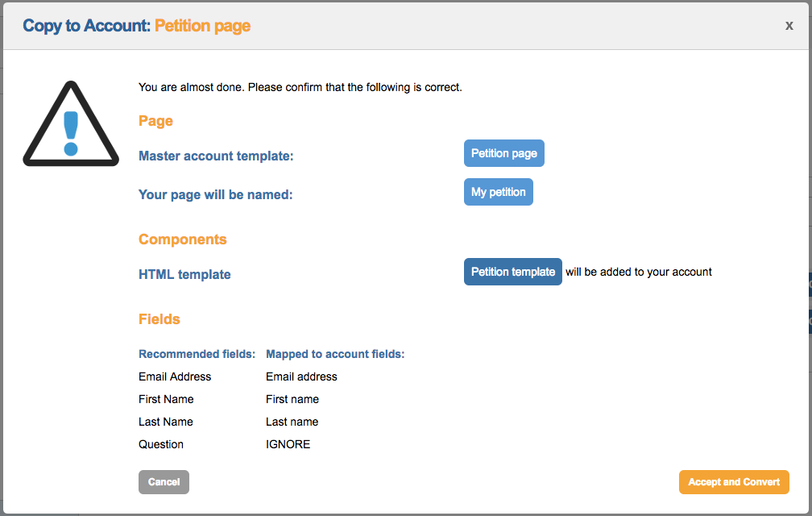
Task: Select the My petition name badge
Action: tap(498, 192)
